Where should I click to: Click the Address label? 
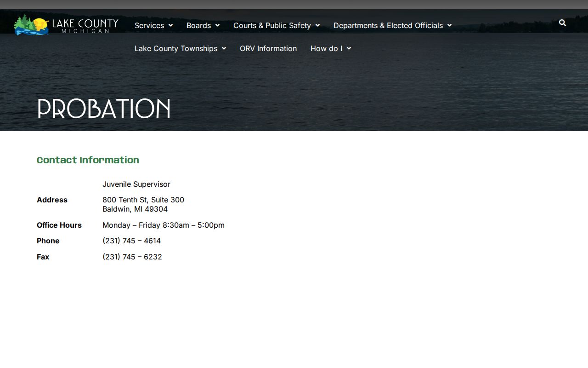(x=52, y=200)
